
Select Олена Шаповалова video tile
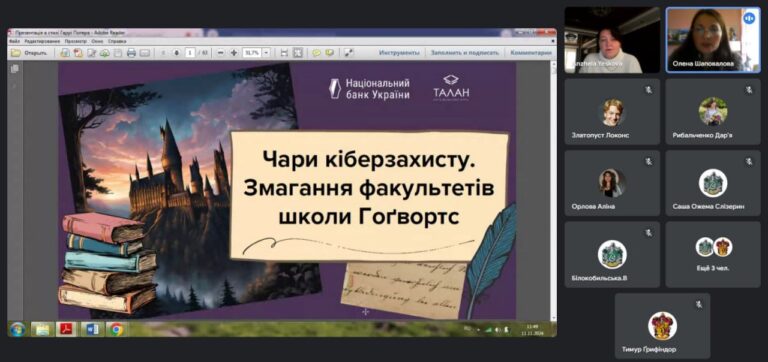coord(713,40)
